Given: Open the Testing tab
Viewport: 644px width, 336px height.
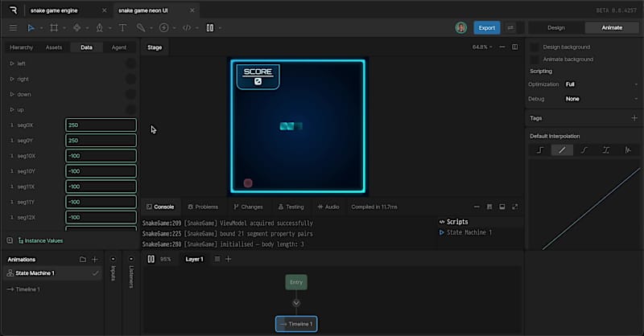Looking at the screenshot, I should pyautogui.click(x=291, y=207).
